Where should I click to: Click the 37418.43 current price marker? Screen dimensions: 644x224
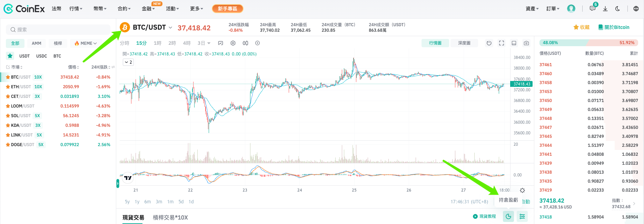[x=522, y=84]
